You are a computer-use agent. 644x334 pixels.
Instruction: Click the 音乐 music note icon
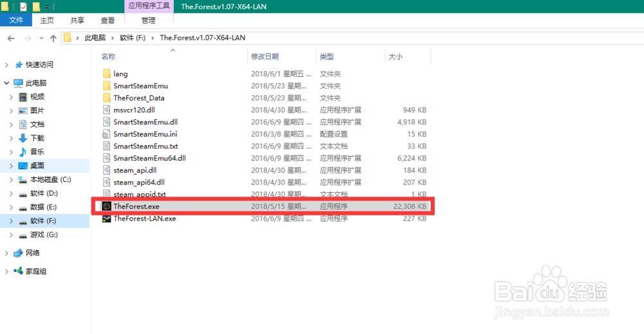pyautogui.click(x=23, y=152)
